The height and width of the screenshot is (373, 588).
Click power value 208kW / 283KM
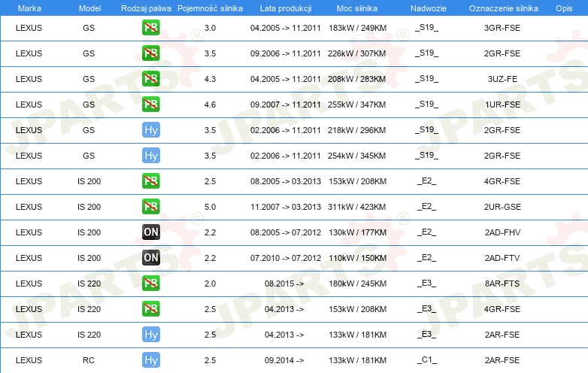coord(356,79)
